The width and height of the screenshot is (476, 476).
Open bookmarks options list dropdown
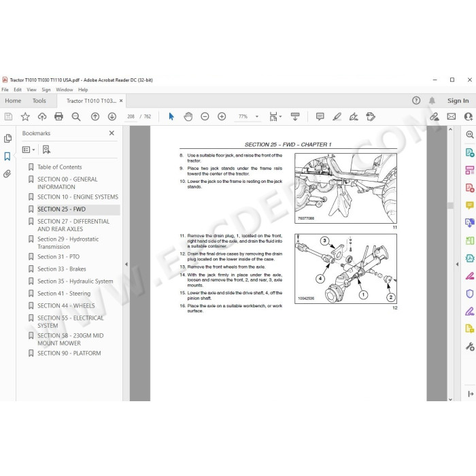pos(29,150)
